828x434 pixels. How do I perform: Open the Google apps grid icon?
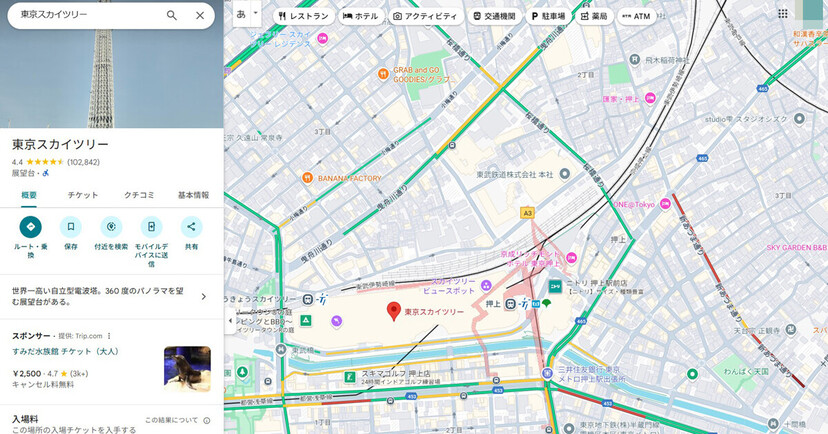[x=783, y=14]
